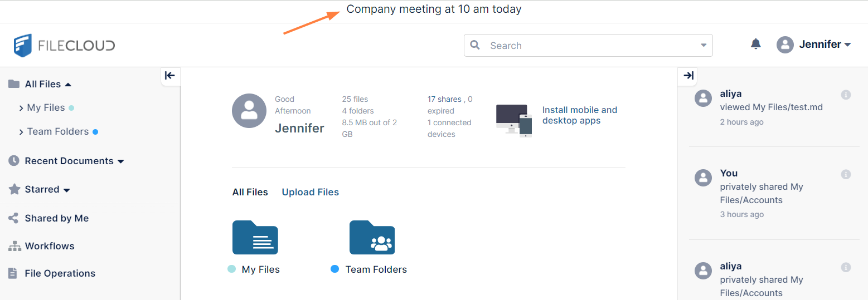Expand My Files tree item
868x300 pixels.
pos(21,108)
